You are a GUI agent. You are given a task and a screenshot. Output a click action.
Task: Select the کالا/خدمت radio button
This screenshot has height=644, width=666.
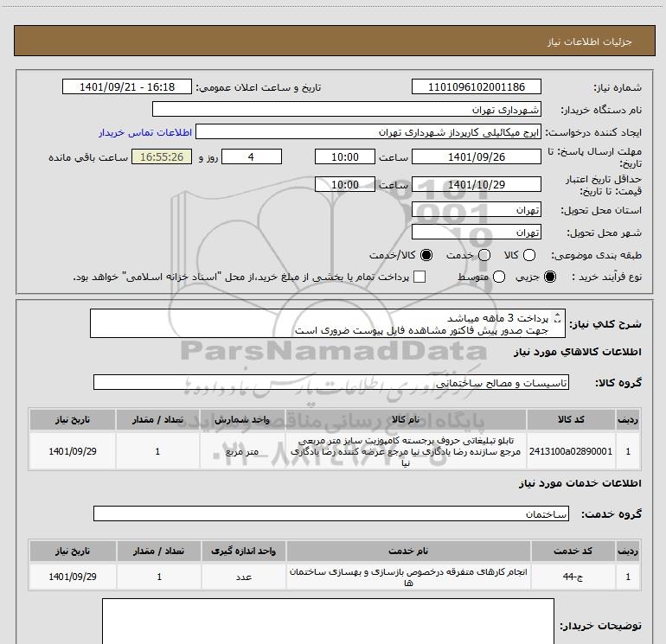[x=426, y=255]
